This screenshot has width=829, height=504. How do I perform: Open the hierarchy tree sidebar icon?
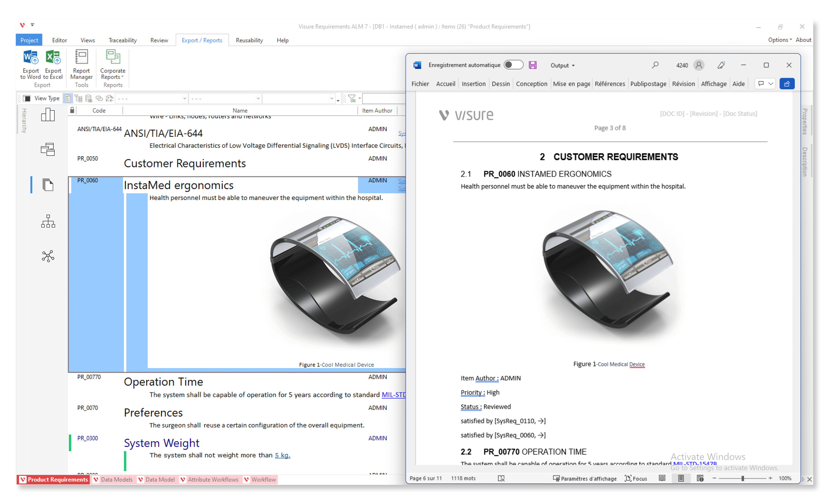48,221
